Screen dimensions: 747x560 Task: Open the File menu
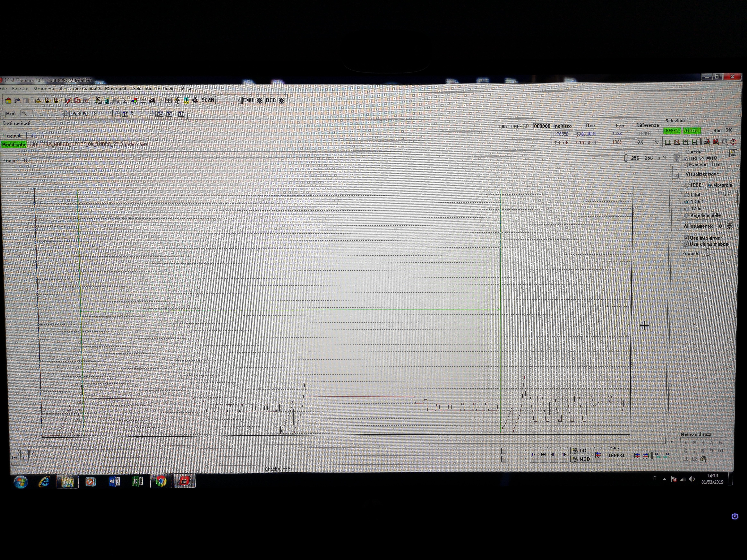(x=3, y=89)
